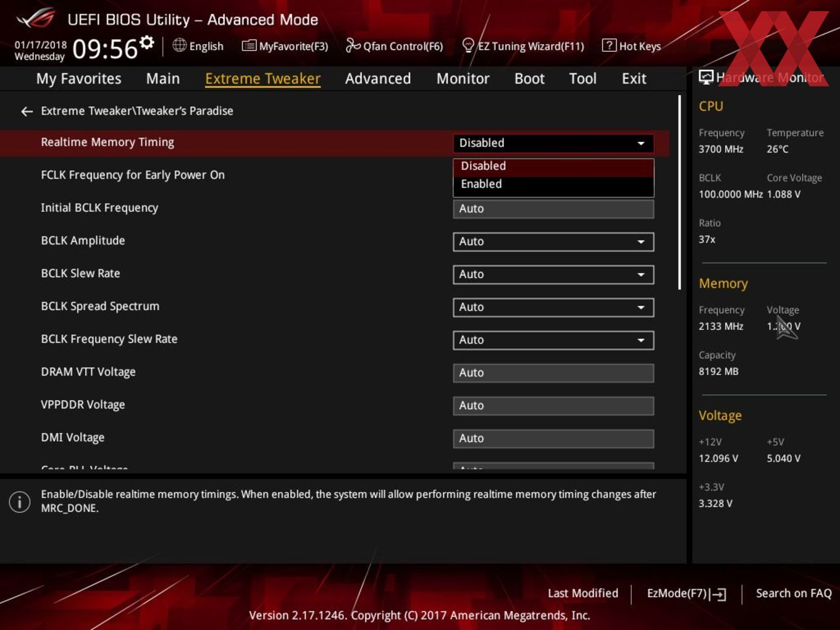Image resolution: width=840 pixels, height=630 pixels.
Task: Switch to the Main tab
Action: pos(163,78)
